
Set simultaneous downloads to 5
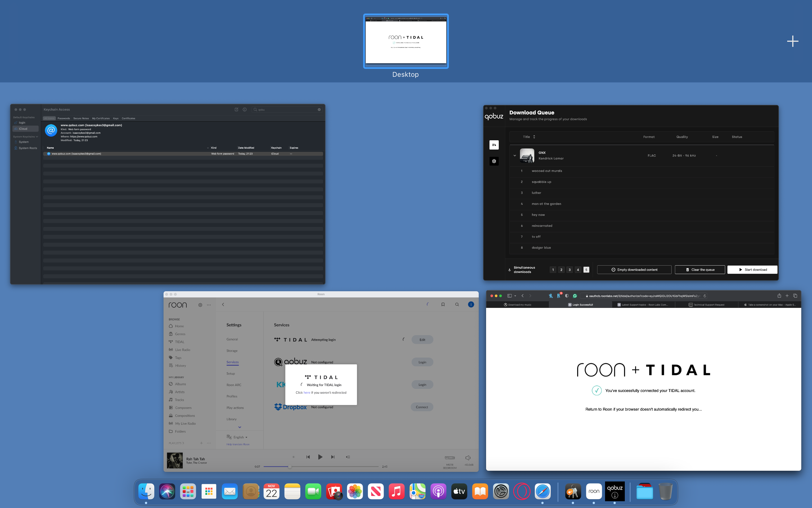(x=586, y=270)
